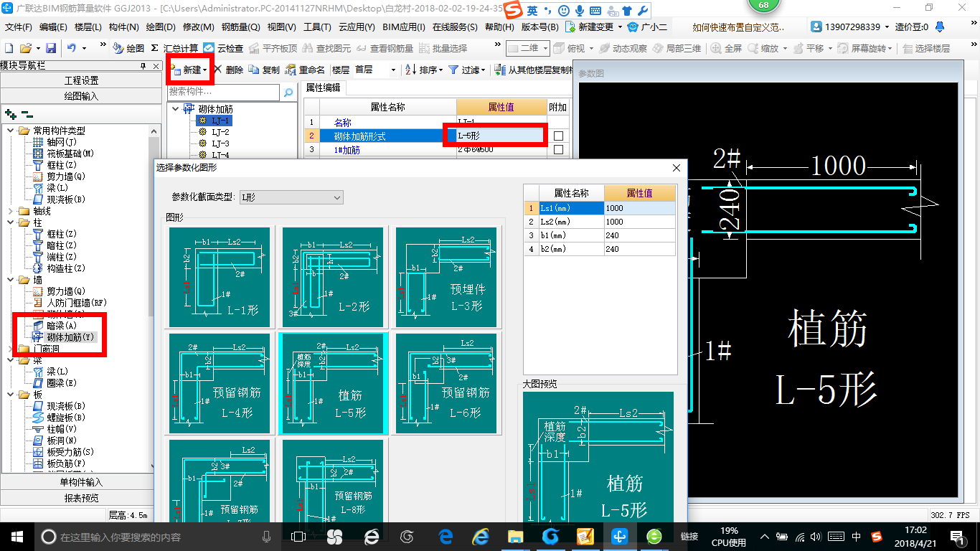Open 报表预览 navigation section
Viewport: 980px width, 551px height.
81,497
